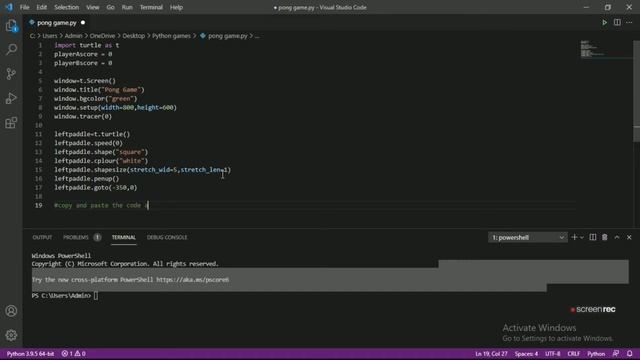Open the Source Control view icon
This screenshot has height=360, width=640.
pyautogui.click(x=11, y=74)
